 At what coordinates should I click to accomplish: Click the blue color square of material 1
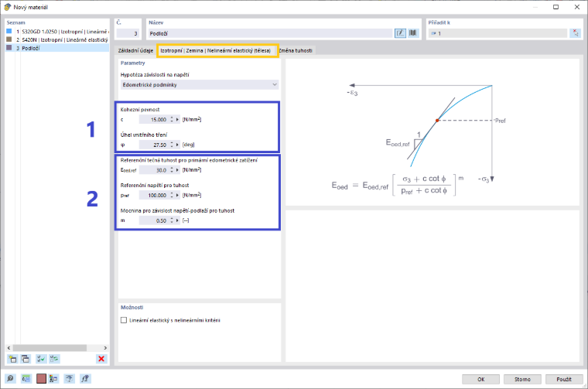click(9, 32)
